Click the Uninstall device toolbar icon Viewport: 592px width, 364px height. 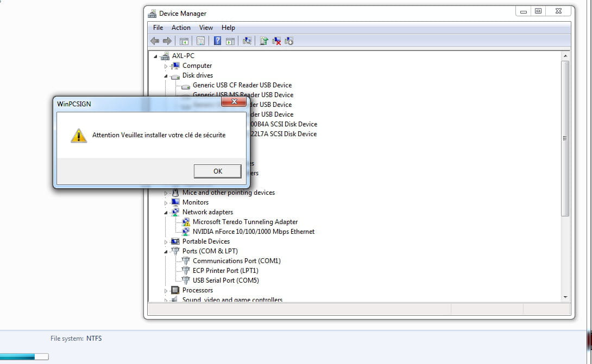pos(276,41)
